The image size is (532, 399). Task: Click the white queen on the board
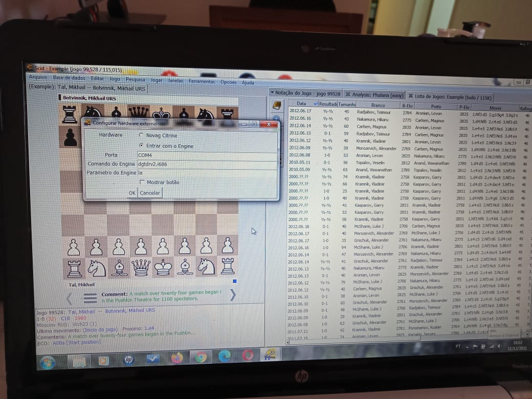[141, 267]
